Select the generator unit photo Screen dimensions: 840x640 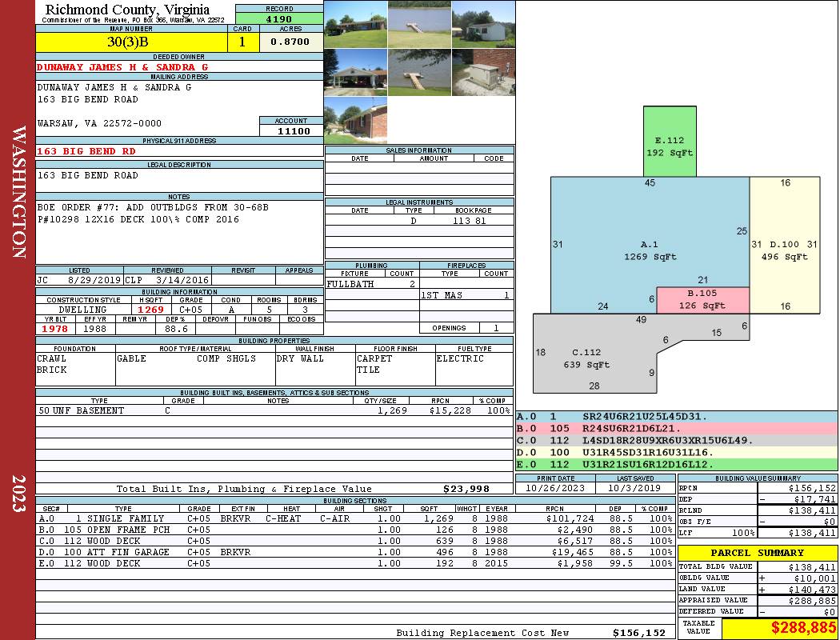pyautogui.click(x=484, y=72)
